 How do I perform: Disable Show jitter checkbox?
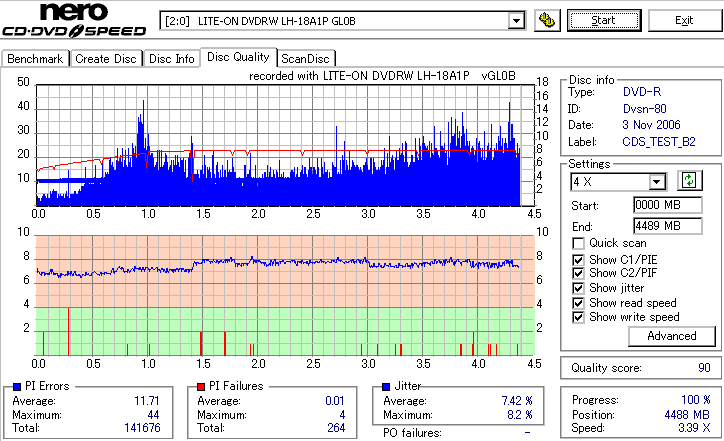click(578, 288)
